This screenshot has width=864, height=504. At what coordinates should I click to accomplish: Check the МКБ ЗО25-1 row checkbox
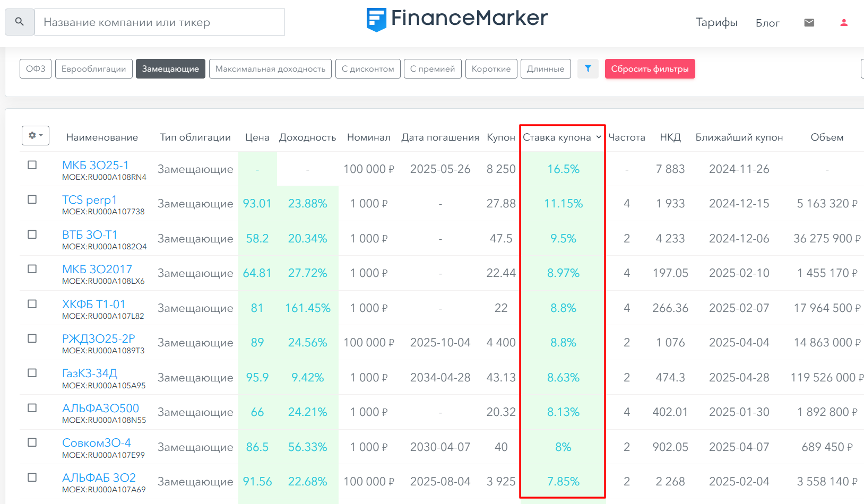pyautogui.click(x=32, y=165)
